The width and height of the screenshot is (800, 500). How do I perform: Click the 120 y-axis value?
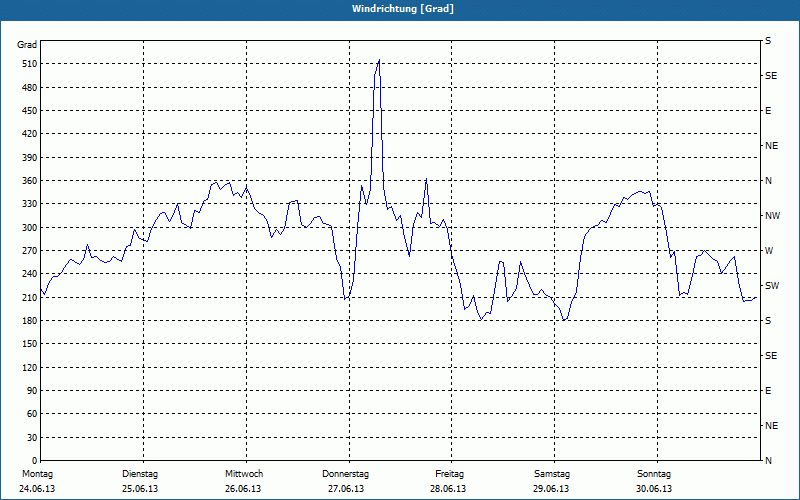point(29,367)
